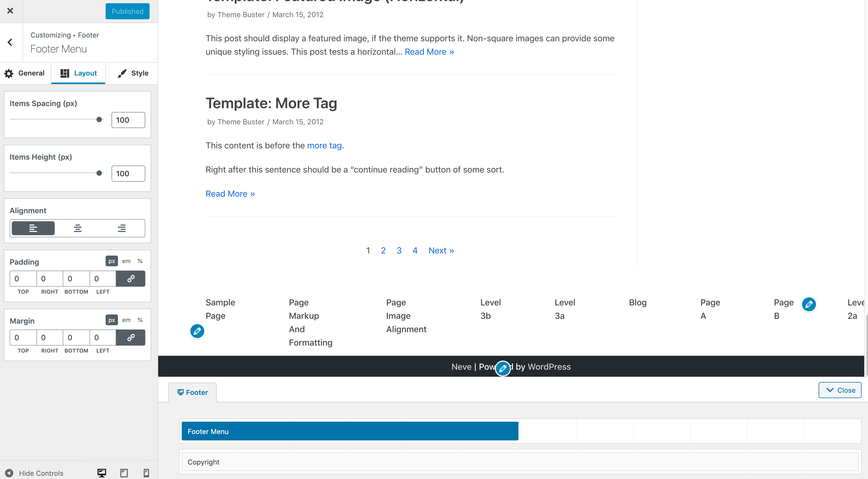Image resolution: width=868 pixels, height=479 pixels.
Task: Adjust the Items Spacing slider handle
Action: coord(99,119)
